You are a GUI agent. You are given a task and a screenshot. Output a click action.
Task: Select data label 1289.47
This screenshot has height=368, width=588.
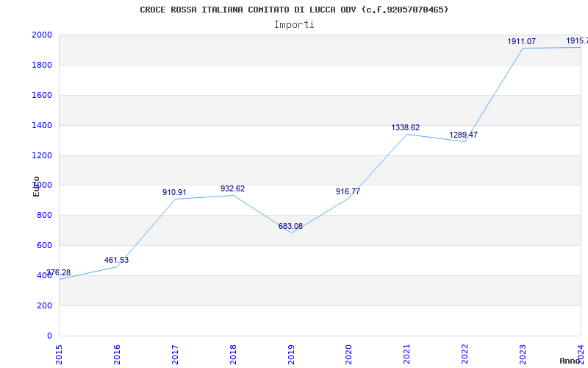[464, 135]
